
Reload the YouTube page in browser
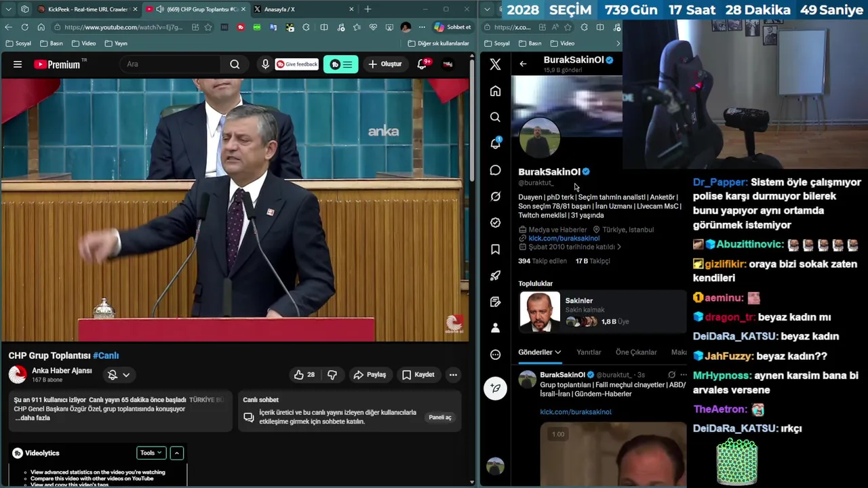(24, 27)
